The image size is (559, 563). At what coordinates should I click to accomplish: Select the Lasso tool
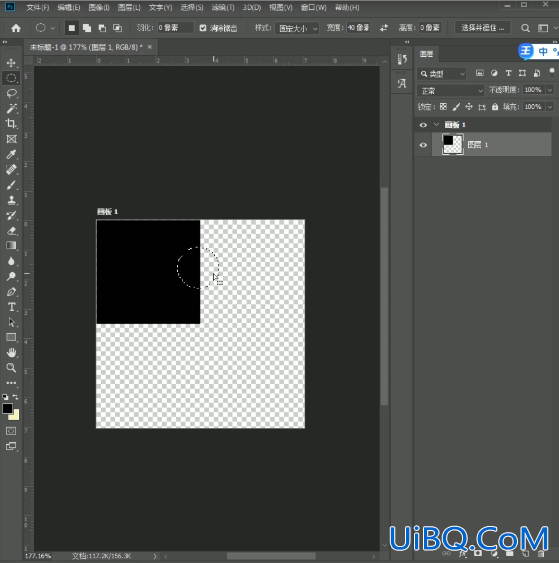click(x=11, y=93)
